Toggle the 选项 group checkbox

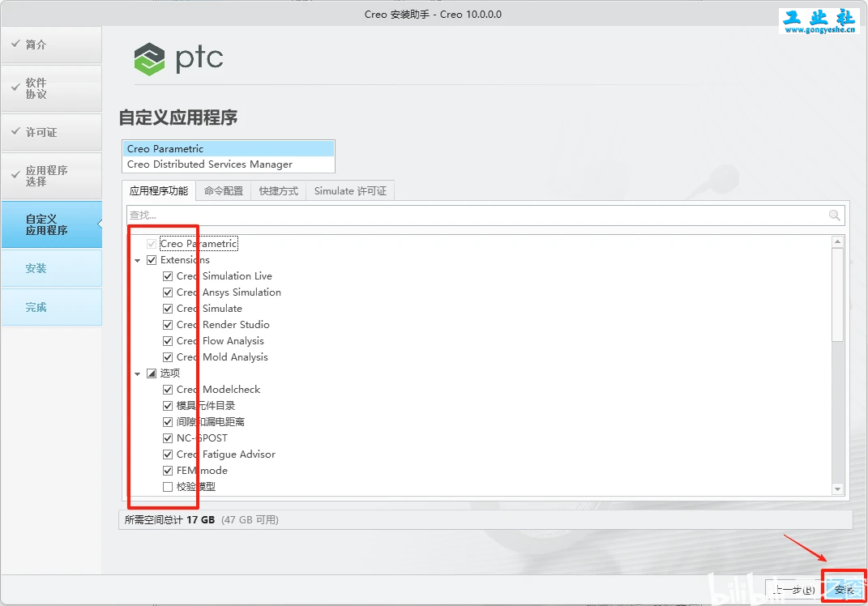(x=152, y=373)
